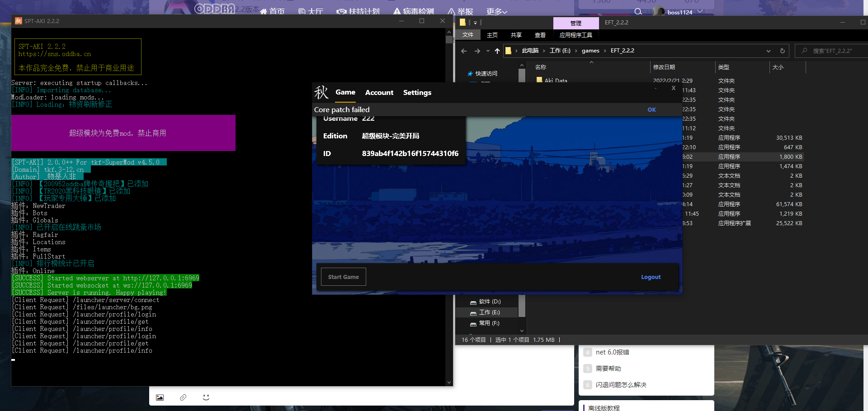This screenshot has width=868, height=411.
Task: Open the 共享 ribbon tab
Action: (x=516, y=35)
